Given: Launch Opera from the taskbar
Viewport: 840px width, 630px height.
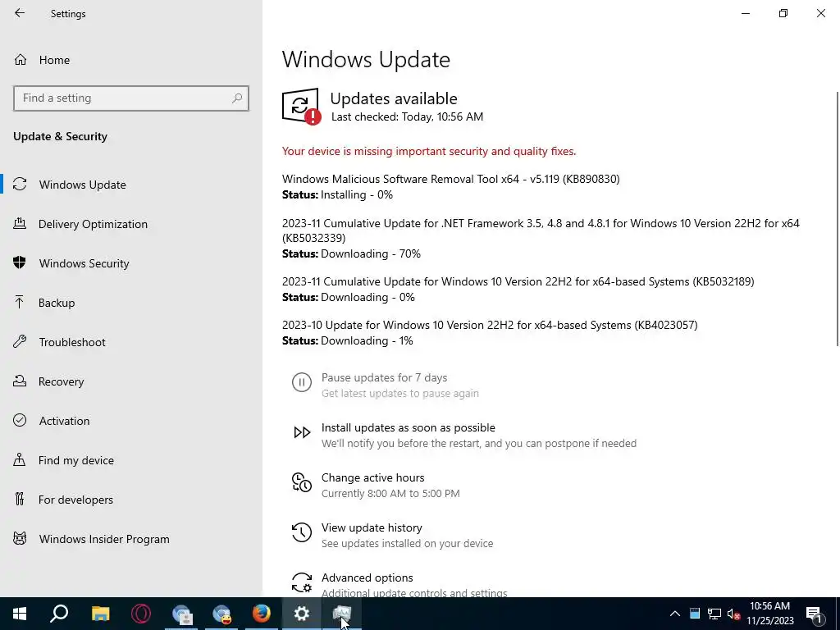Looking at the screenshot, I should 141,614.
